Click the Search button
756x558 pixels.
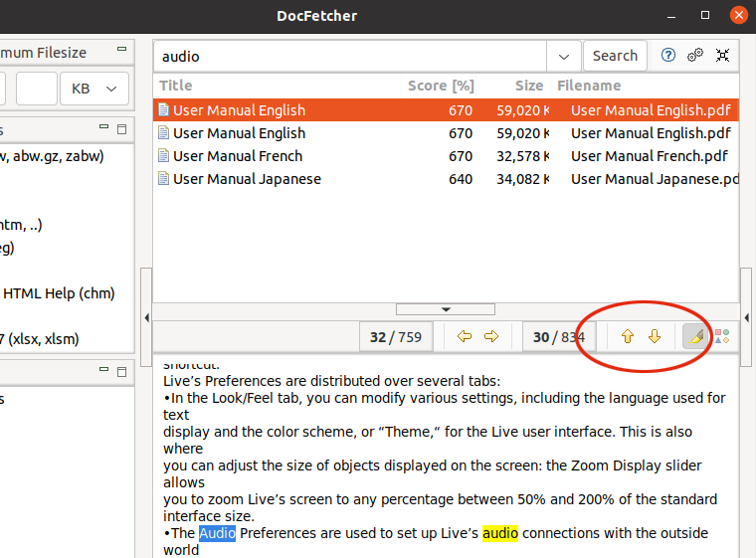615,56
